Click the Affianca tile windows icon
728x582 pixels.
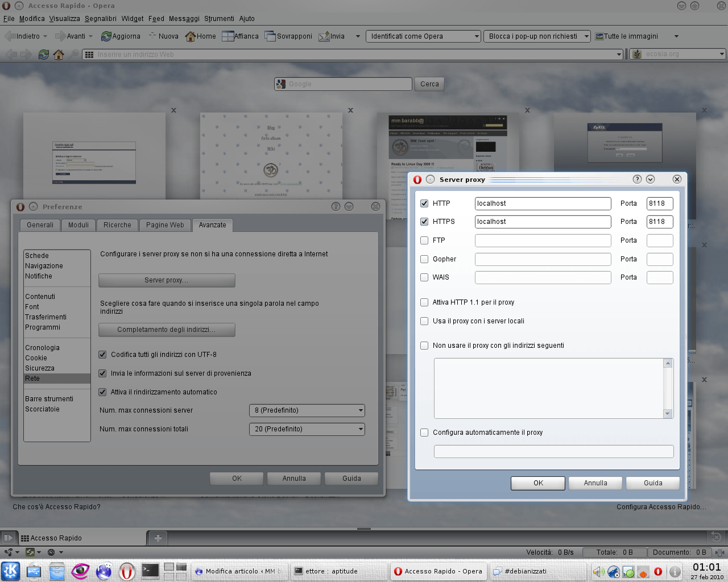[x=228, y=36]
